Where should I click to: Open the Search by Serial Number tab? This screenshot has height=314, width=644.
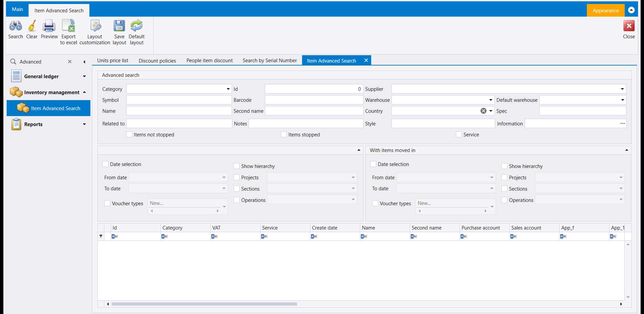click(x=269, y=61)
